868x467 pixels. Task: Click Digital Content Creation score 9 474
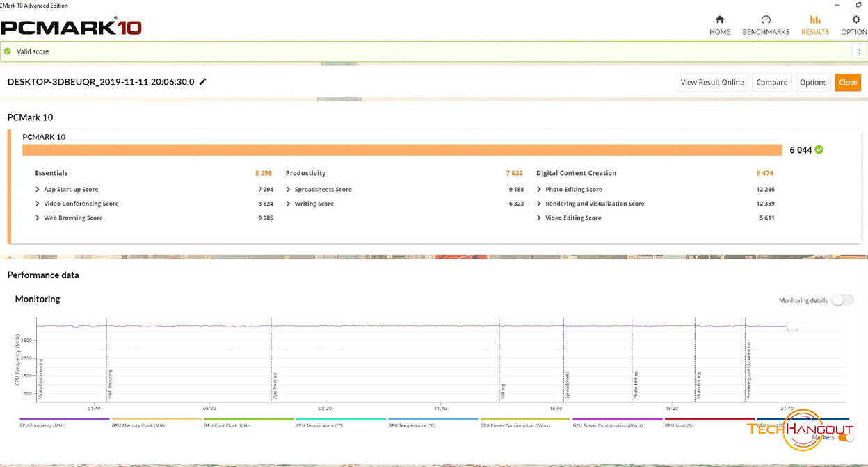click(x=765, y=173)
